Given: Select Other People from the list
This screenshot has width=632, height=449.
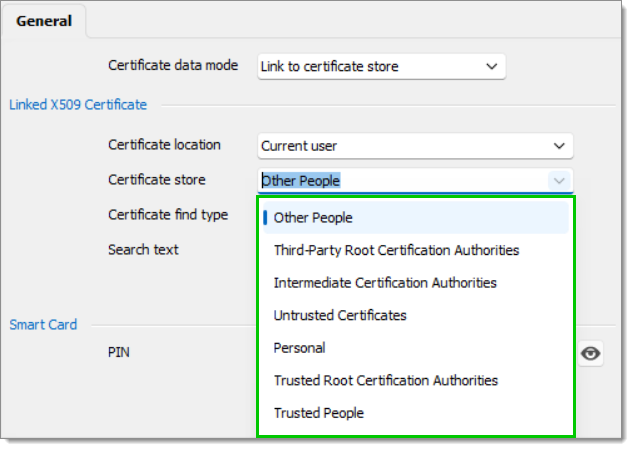Looking at the screenshot, I should tap(416, 218).
